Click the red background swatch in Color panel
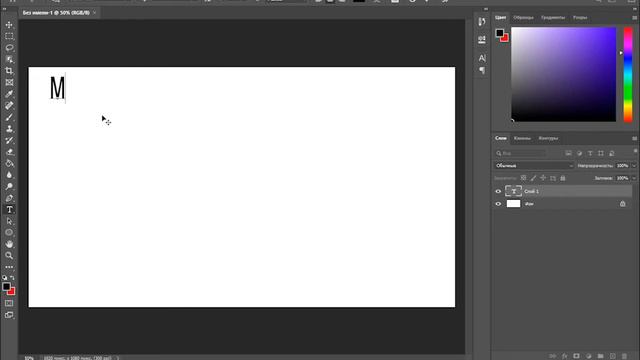640x360 pixels. coord(506,39)
